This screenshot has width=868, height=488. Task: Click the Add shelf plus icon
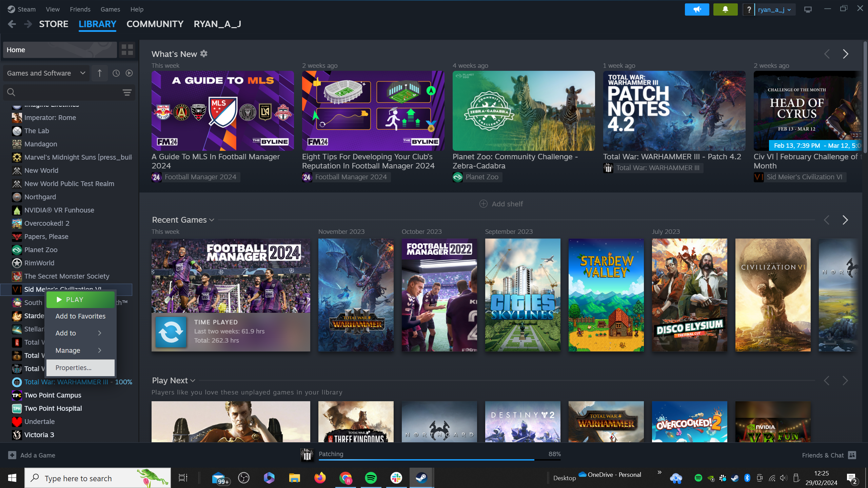tap(484, 204)
